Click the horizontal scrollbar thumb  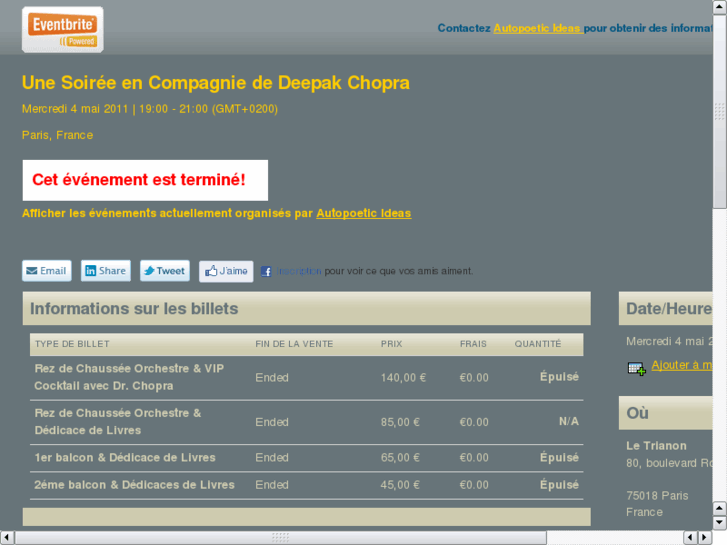281,538
